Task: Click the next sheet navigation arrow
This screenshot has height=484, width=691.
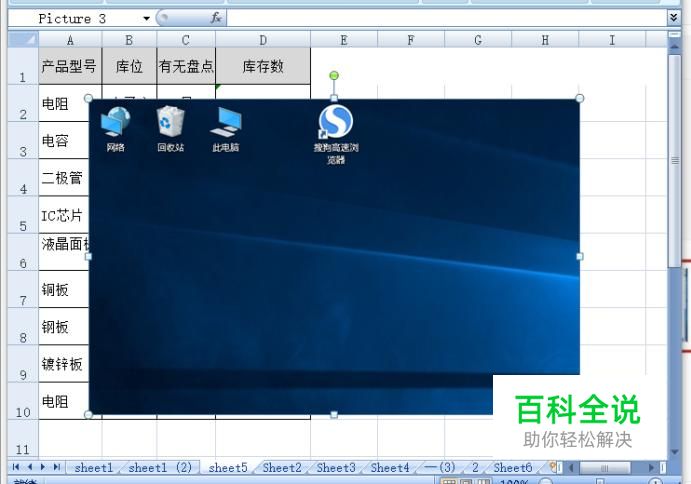Action: click(43, 467)
